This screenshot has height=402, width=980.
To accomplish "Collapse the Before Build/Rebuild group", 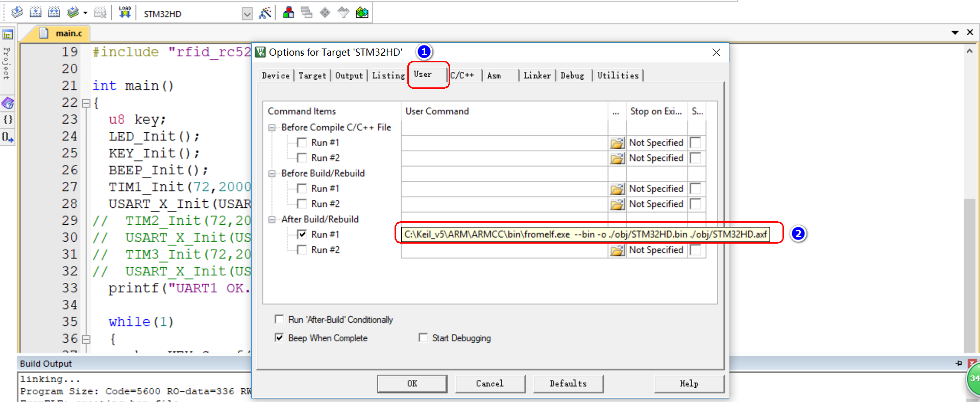I will click(272, 174).
